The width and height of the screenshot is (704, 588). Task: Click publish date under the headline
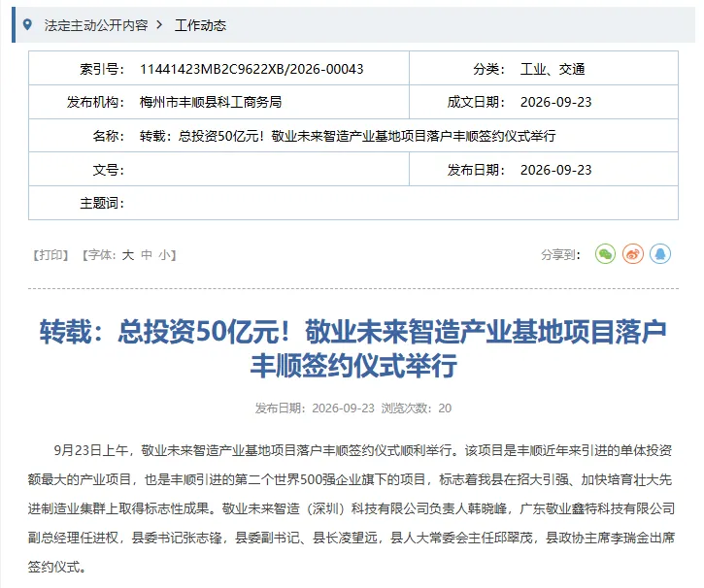[315, 408]
